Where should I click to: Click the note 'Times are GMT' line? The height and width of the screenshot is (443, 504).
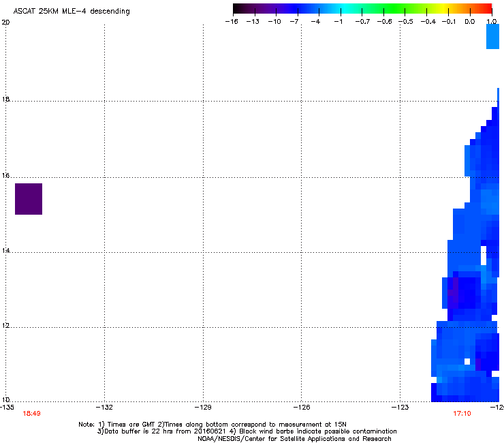point(212,425)
